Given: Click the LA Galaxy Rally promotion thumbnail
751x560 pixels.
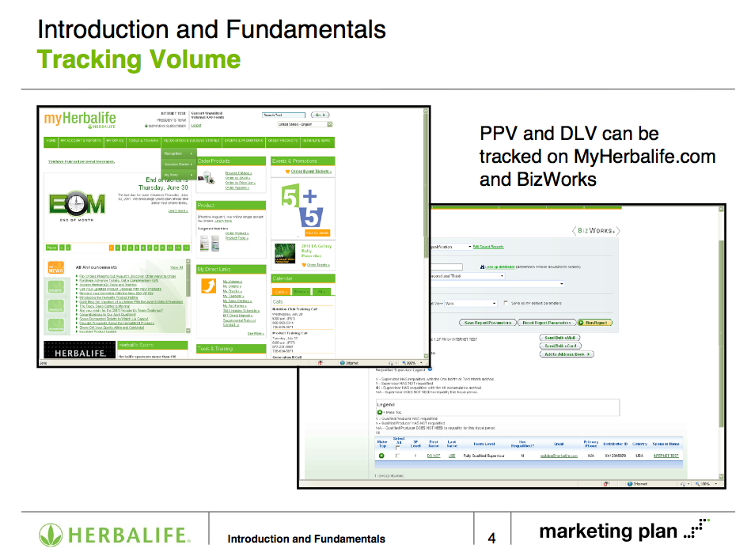Looking at the screenshot, I should [x=285, y=254].
